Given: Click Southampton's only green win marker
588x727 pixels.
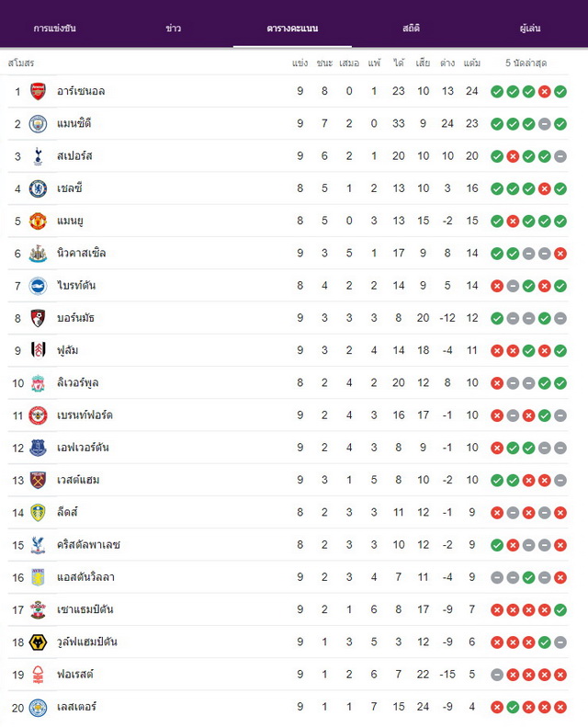Looking at the screenshot, I should click(560, 610).
